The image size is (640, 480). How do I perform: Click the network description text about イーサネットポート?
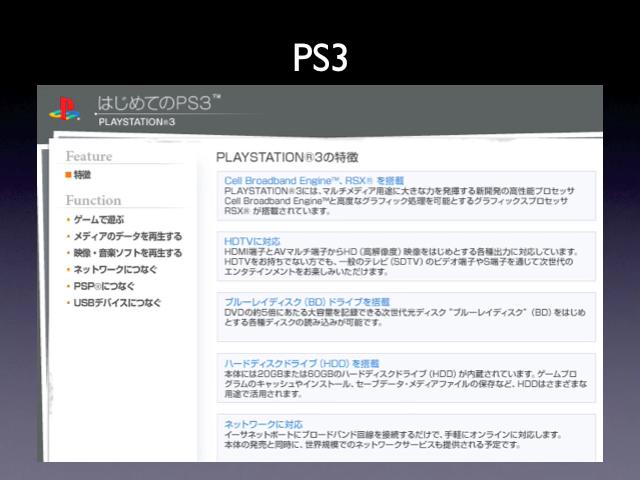point(393,440)
